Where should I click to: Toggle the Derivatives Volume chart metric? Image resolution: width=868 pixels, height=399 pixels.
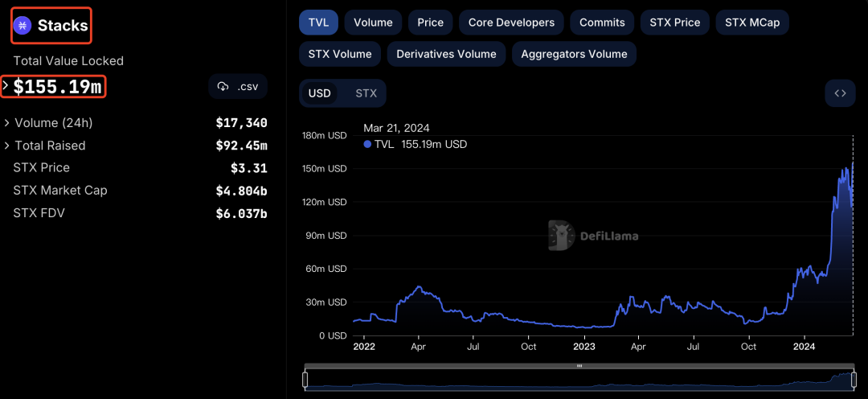(x=446, y=55)
